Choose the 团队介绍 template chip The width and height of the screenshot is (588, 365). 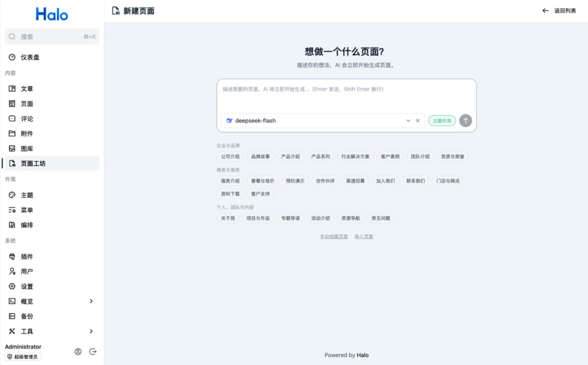pyautogui.click(x=420, y=157)
